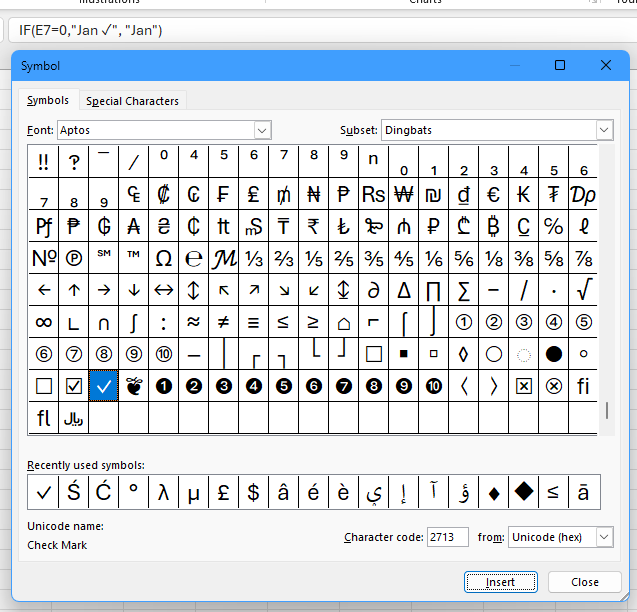637x612 pixels.
Task: Click the symbol grid vertical scrollbar thumb
Action: point(607,410)
